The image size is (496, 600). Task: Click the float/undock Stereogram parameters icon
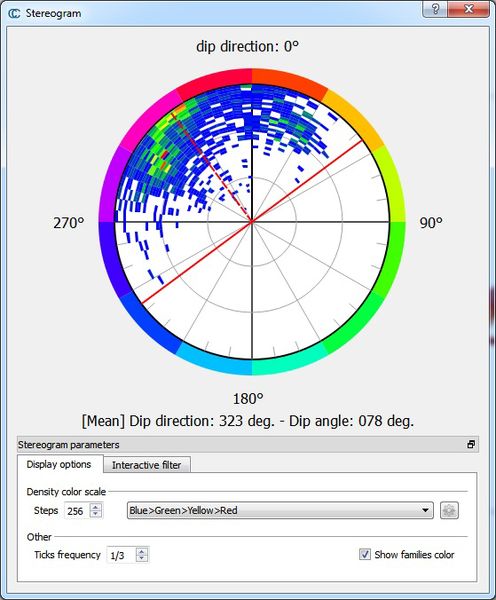[471, 444]
